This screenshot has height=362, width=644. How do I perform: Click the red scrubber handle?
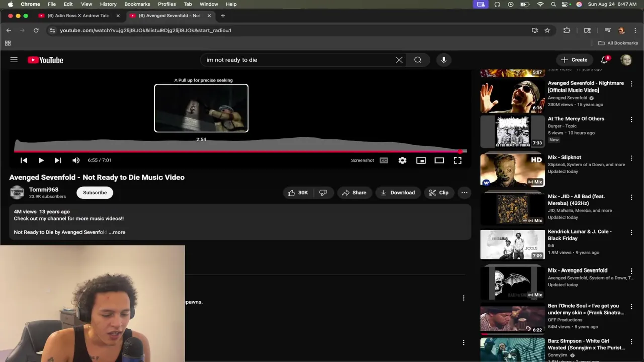point(461,151)
